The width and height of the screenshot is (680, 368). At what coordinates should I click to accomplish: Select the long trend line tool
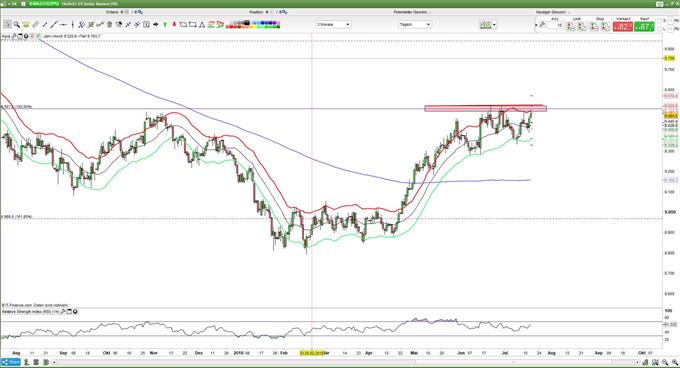(x=54, y=25)
